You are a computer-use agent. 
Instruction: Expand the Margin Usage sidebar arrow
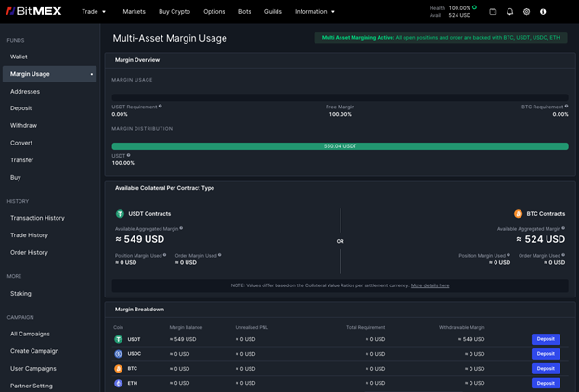[x=91, y=74]
